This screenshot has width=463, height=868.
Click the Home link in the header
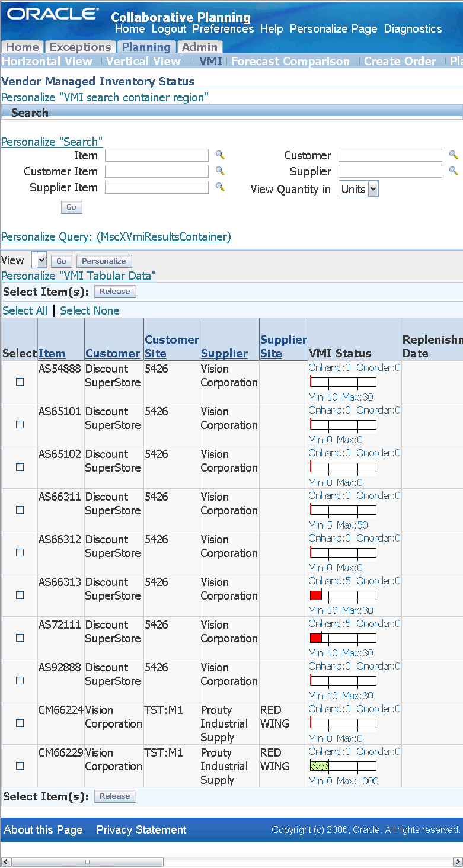pyautogui.click(x=130, y=28)
